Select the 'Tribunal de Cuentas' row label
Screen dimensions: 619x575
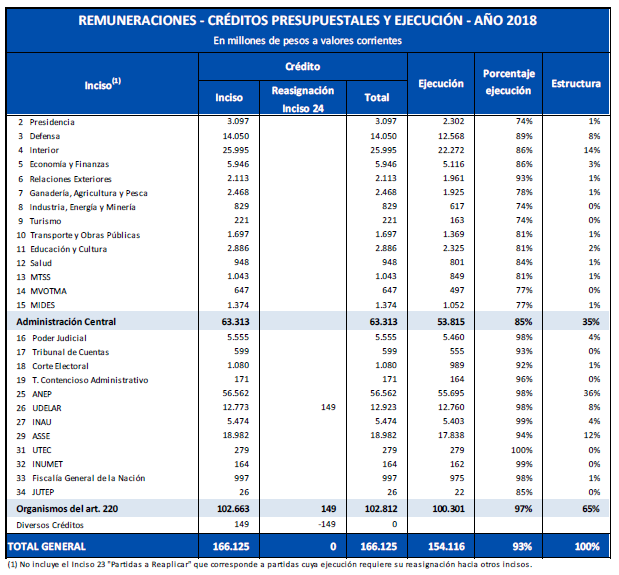tap(71, 352)
